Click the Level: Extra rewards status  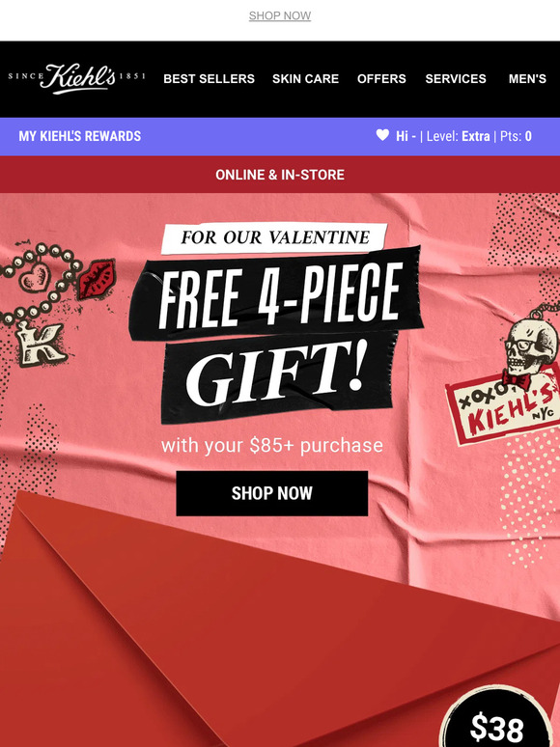click(x=458, y=136)
